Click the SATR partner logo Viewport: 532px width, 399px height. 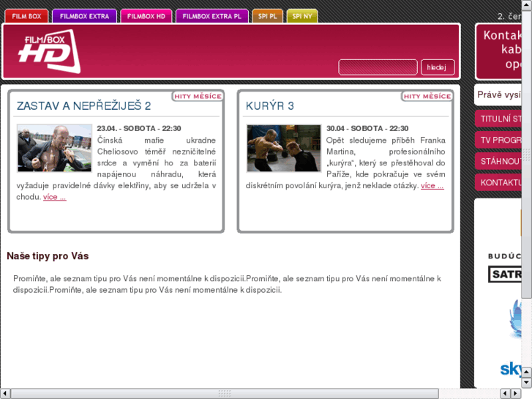(x=505, y=274)
